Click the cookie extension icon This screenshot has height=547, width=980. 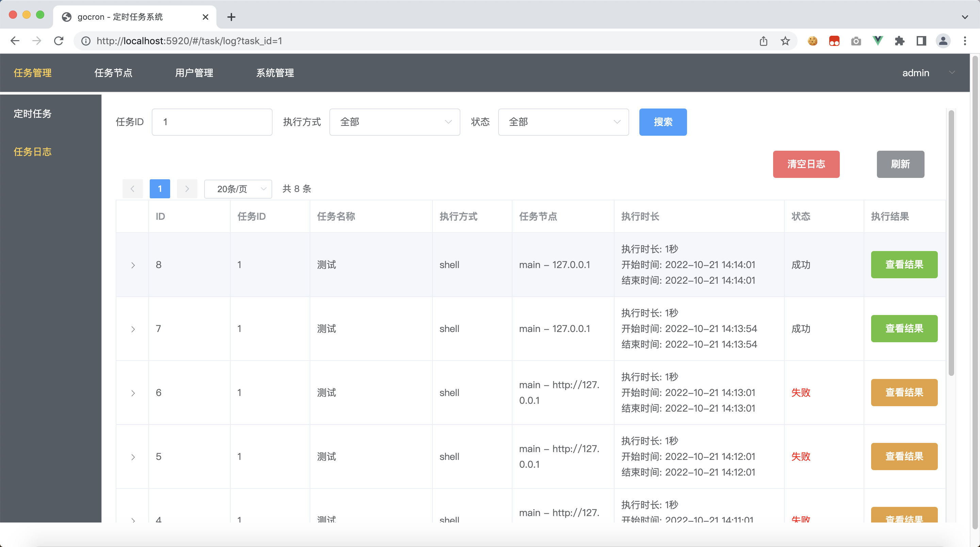coord(812,41)
